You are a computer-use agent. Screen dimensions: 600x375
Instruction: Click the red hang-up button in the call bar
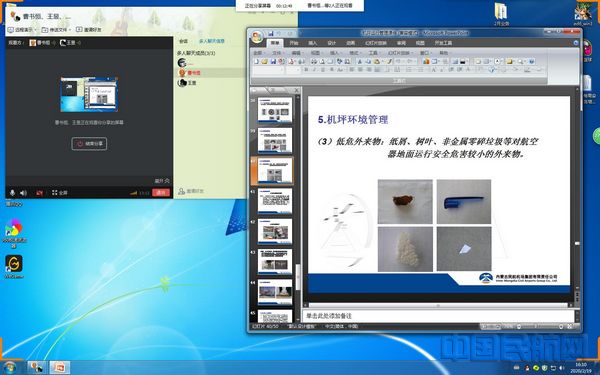(x=161, y=193)
